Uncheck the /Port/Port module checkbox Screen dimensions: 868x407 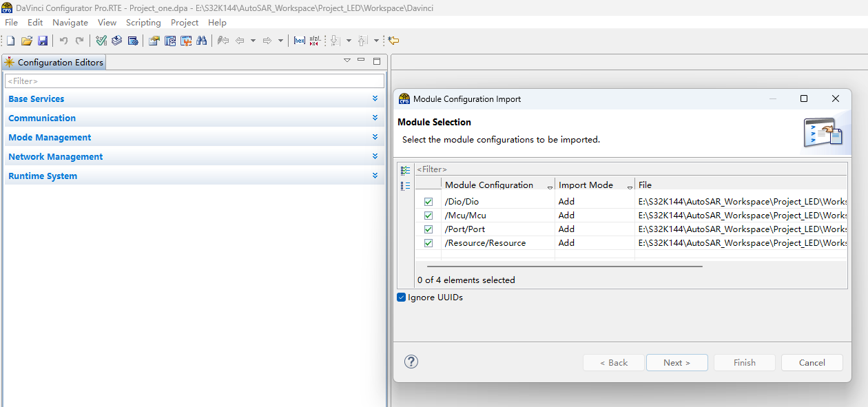[428, 229]
